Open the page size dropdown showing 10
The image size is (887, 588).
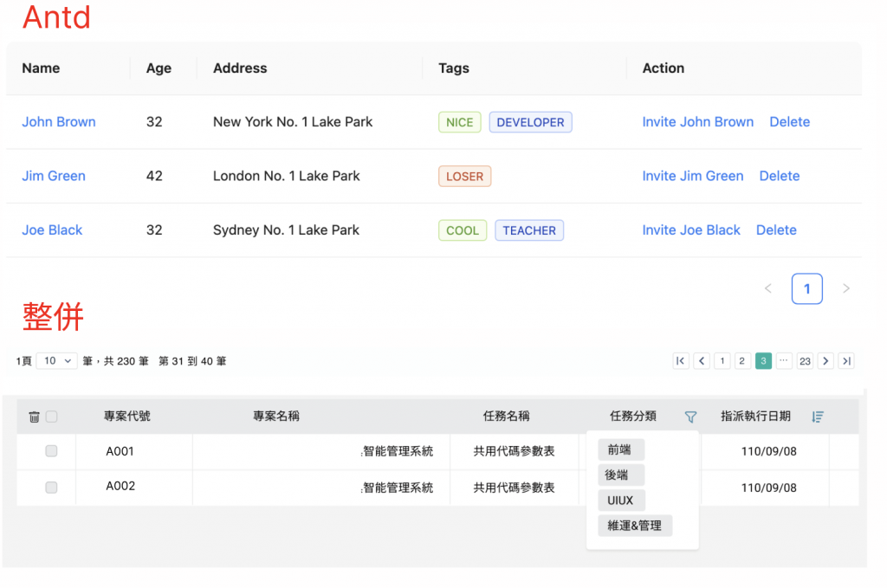coord(57,361)
